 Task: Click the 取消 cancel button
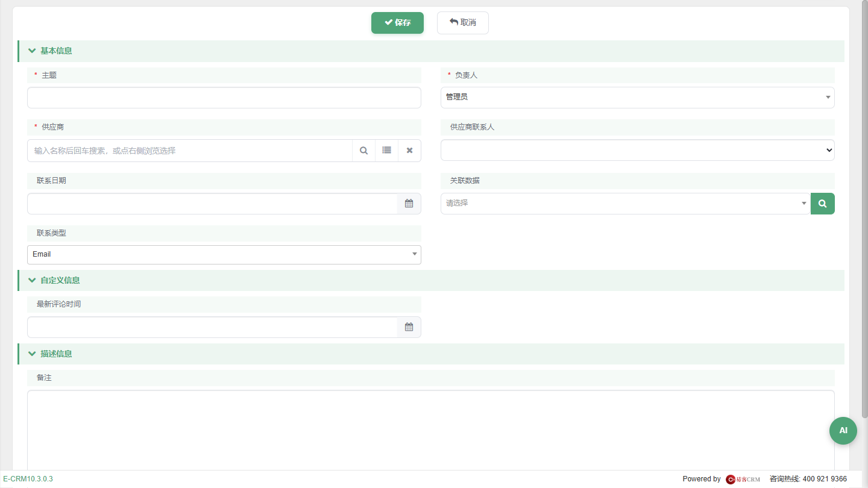pyautogui.click(x=462, y=23)
